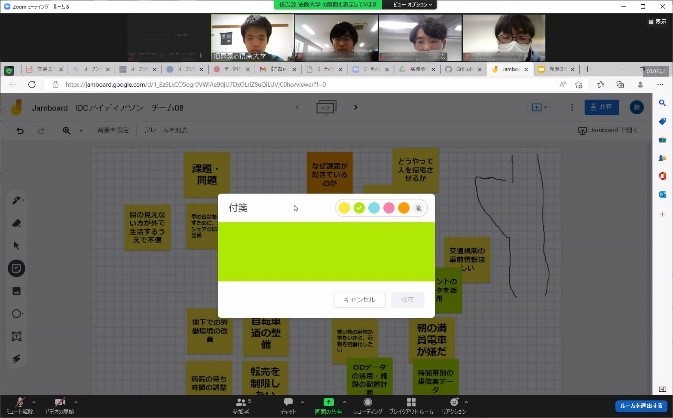Switch to the Gmail browser tab
The height and width of the screenshot is (418, 673).
tap(277, 69)
